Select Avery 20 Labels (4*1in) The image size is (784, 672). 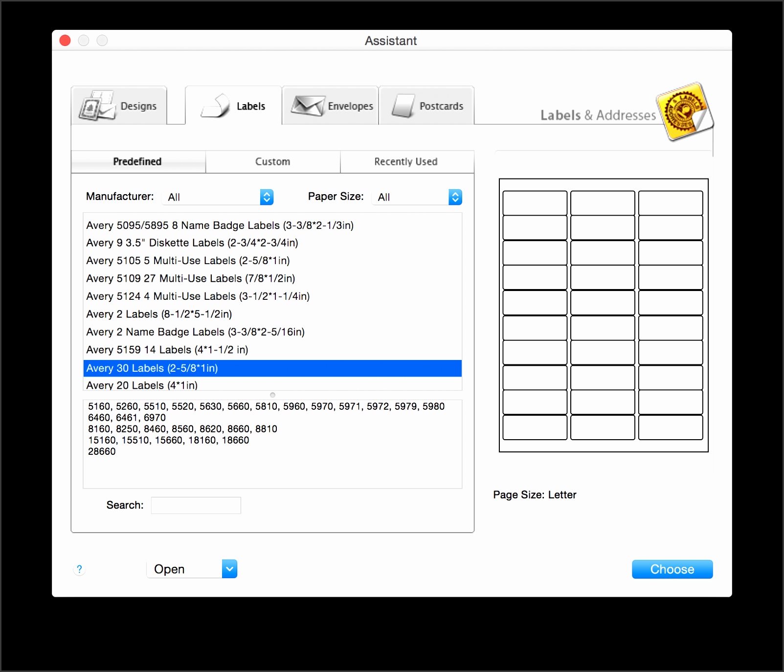point(272,384)
